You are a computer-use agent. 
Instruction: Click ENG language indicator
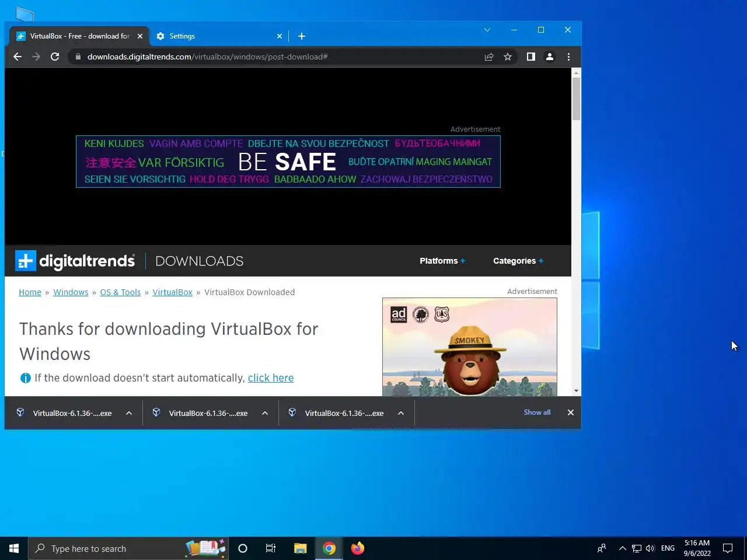[x=668, y=548]
